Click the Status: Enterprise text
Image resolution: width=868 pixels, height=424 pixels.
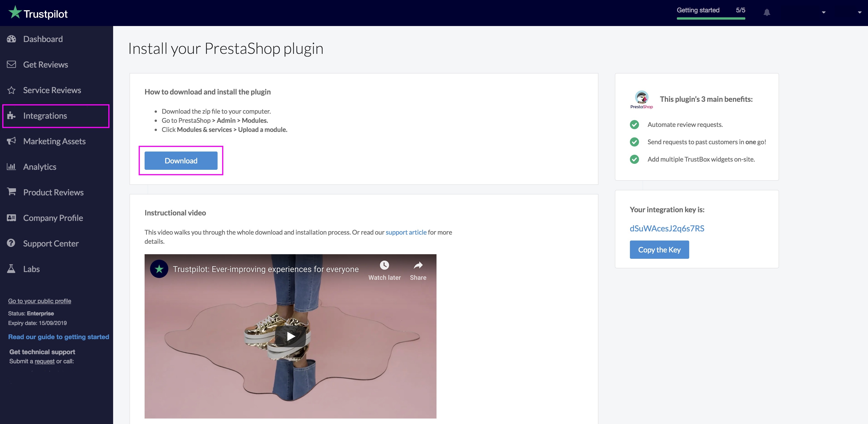tap(31, 314)
